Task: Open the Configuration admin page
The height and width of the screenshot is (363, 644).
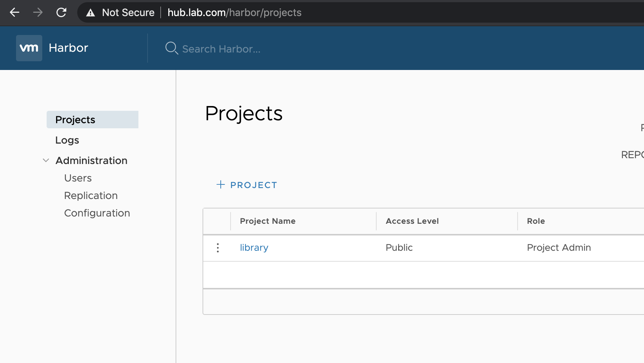Action: pyautogui.click(x=97, y=213)
